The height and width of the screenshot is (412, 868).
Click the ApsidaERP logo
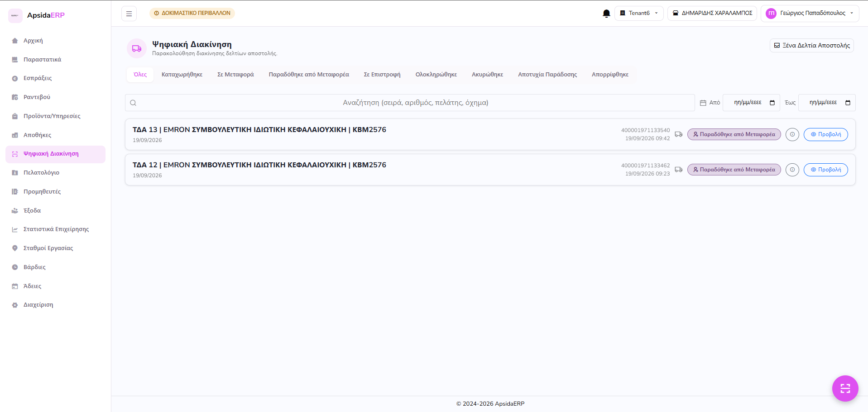pos(37,15)
